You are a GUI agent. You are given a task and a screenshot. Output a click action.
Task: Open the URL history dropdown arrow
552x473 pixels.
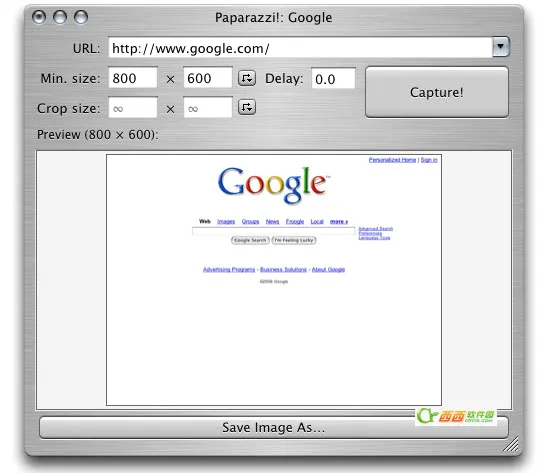(501, 47)
